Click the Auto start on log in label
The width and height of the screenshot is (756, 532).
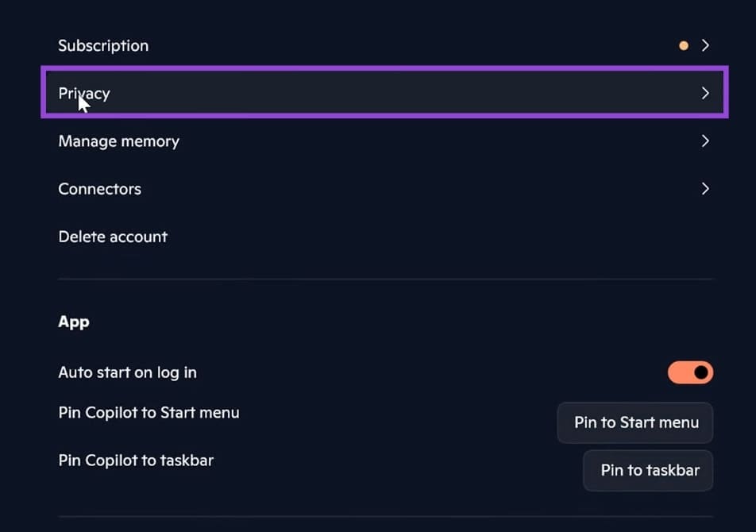[x=128, y=372]
